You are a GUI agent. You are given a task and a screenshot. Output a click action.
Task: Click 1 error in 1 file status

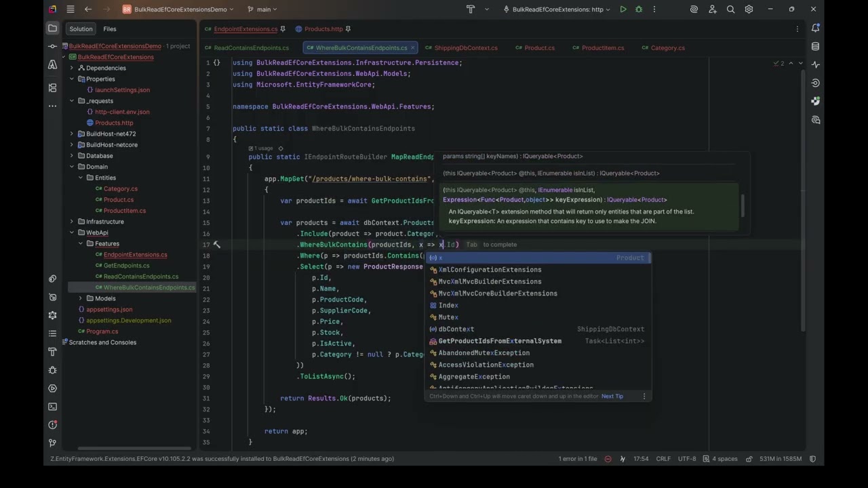578,459
